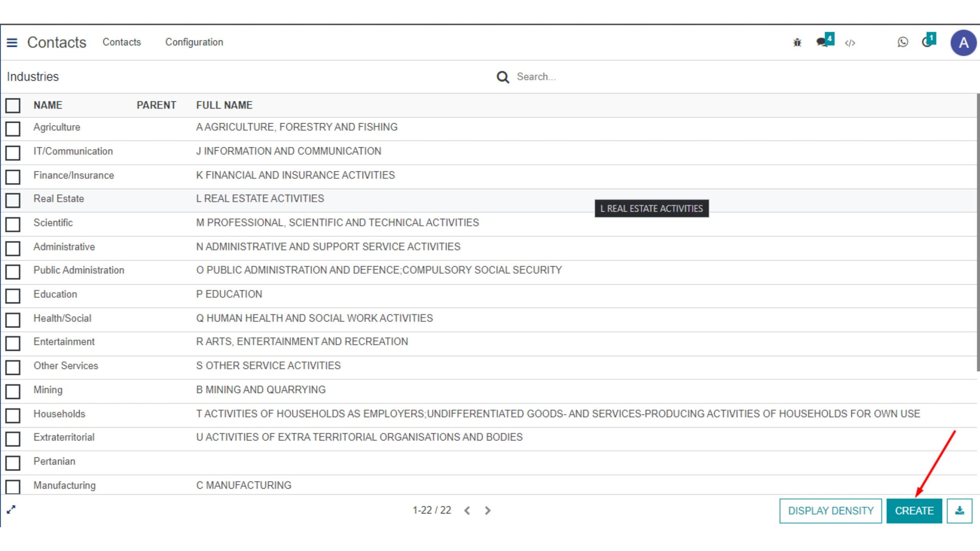Click the code developer tools icon
This screenshot has width=980, height=551.
click(x=850, y=43)
